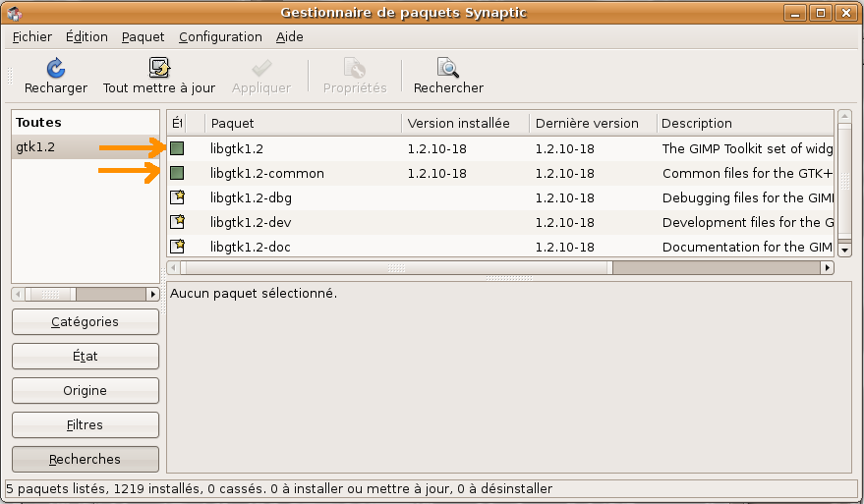Mark the libgtk1.2-dbg status box

pyautogui.click(x=177, y=197)
